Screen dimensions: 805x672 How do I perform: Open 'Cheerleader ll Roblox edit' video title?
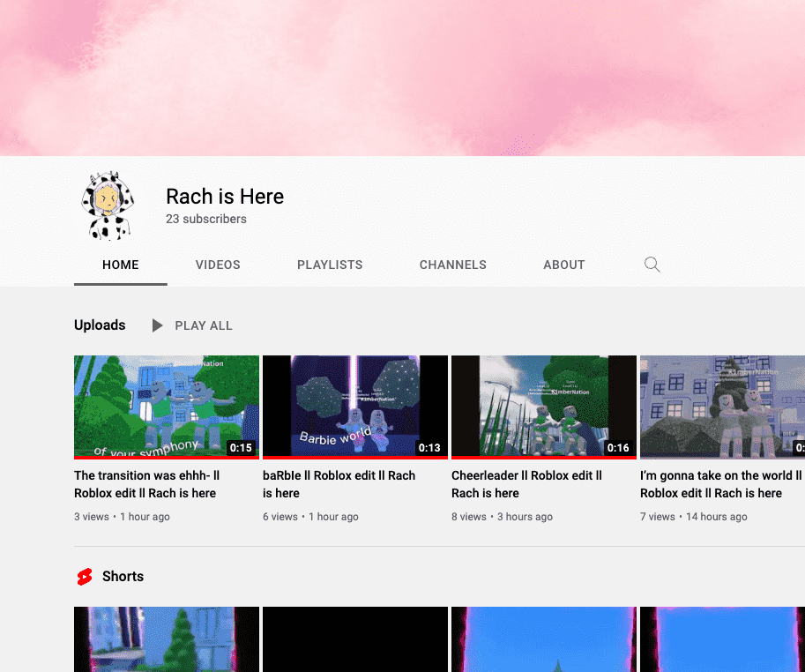(526, 484)
